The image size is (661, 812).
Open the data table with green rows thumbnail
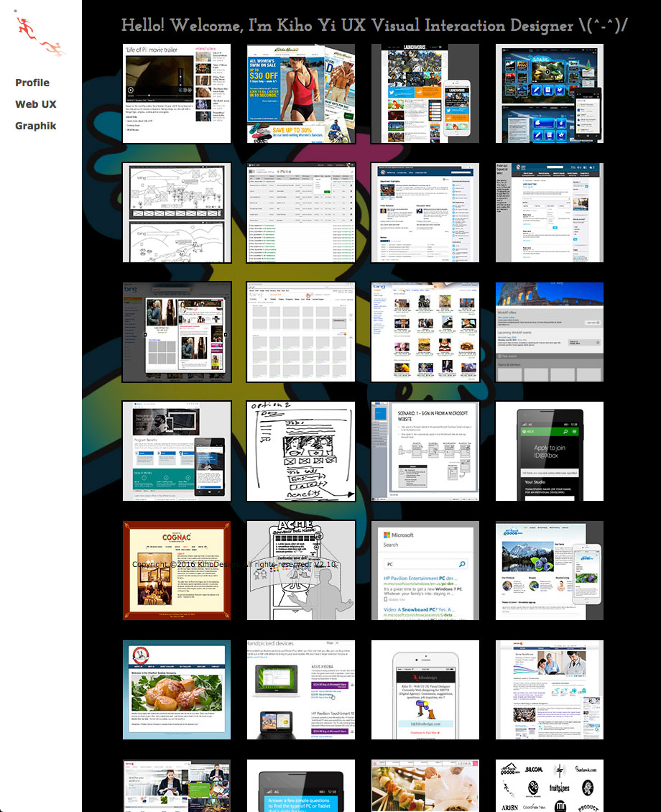point(301,213)
